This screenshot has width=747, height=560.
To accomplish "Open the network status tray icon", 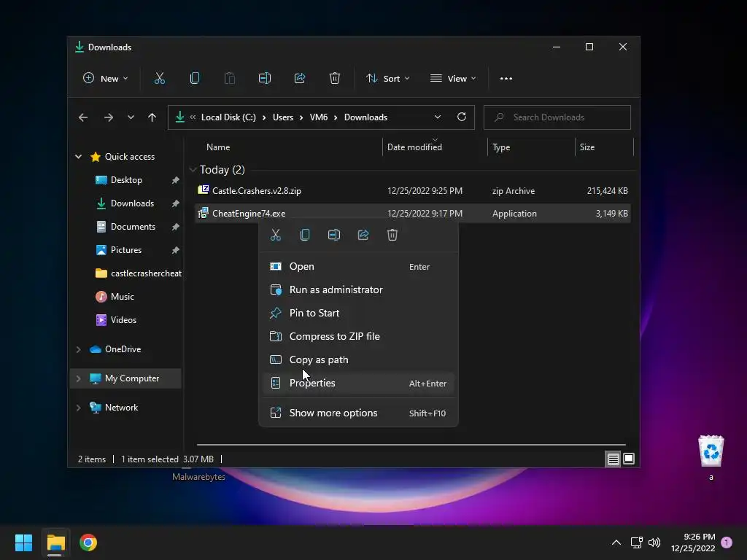I will pos(636,542).
